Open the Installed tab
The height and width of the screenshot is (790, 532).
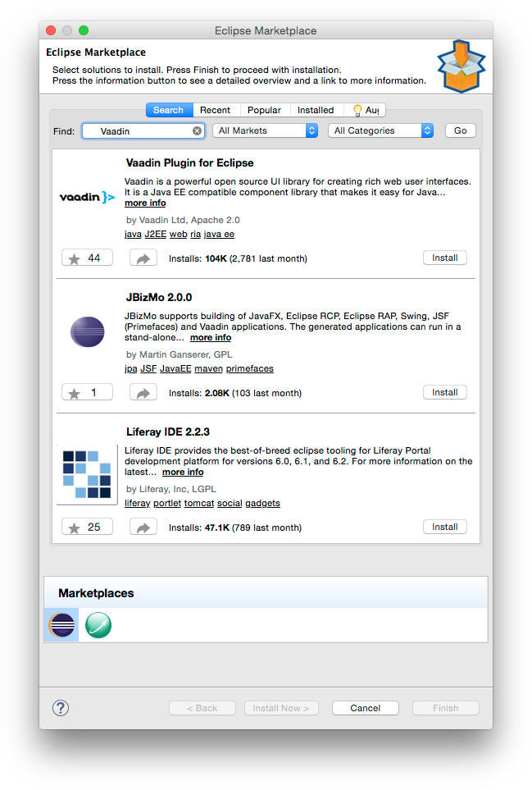click(315, 110)
